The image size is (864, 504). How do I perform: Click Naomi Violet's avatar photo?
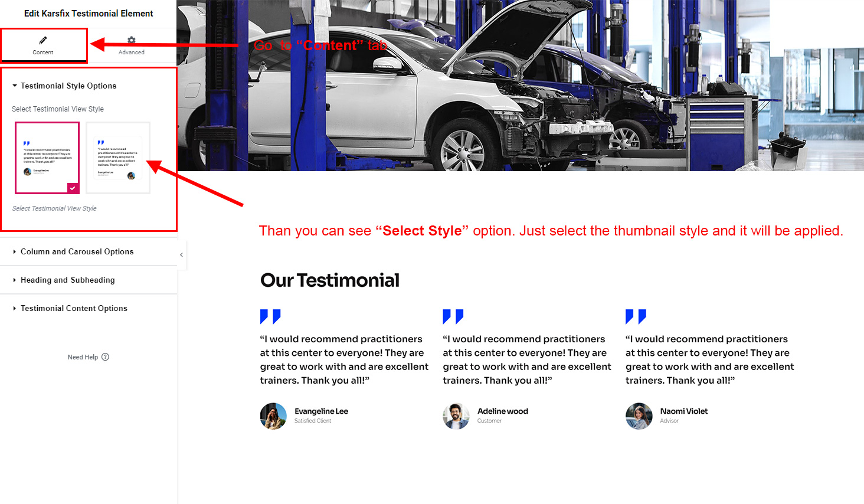click(639, 416)
